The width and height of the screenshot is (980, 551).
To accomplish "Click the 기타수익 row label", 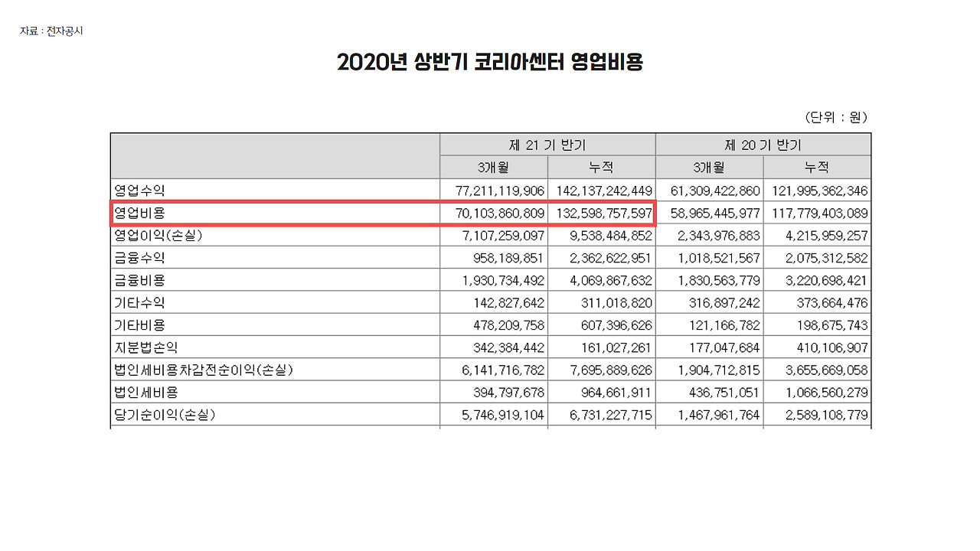I will [139, 303].
